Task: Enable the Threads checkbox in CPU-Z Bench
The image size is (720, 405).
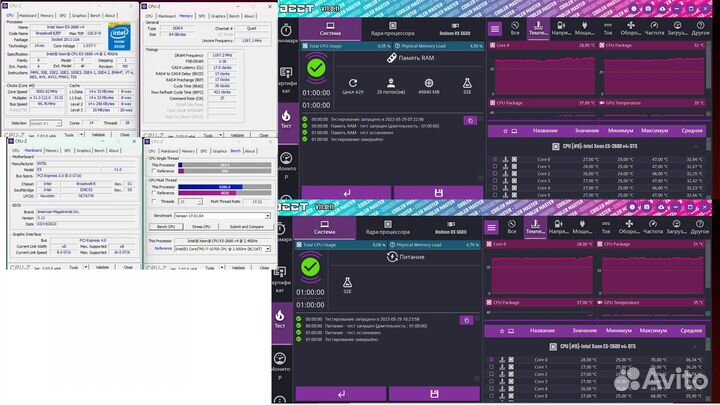Action: pos(154,201)
